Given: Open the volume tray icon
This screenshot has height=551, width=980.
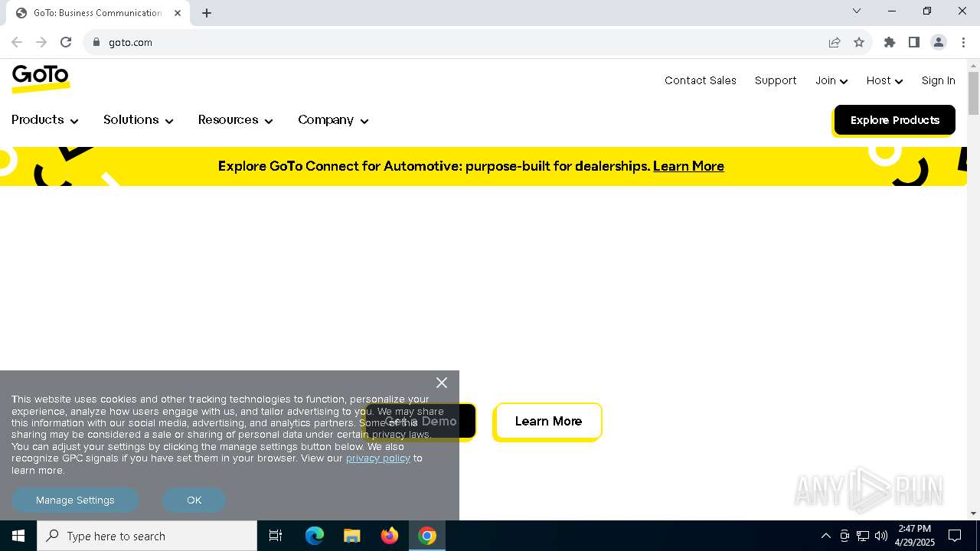Looking at the screenshot, I should [881, 536].
